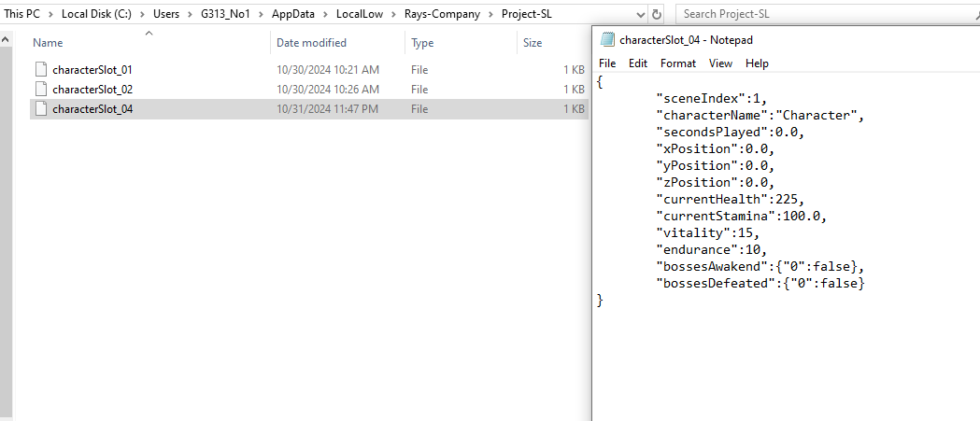Click the "xPosition":0.0 line
980x421 pixels.
[715, 148]
